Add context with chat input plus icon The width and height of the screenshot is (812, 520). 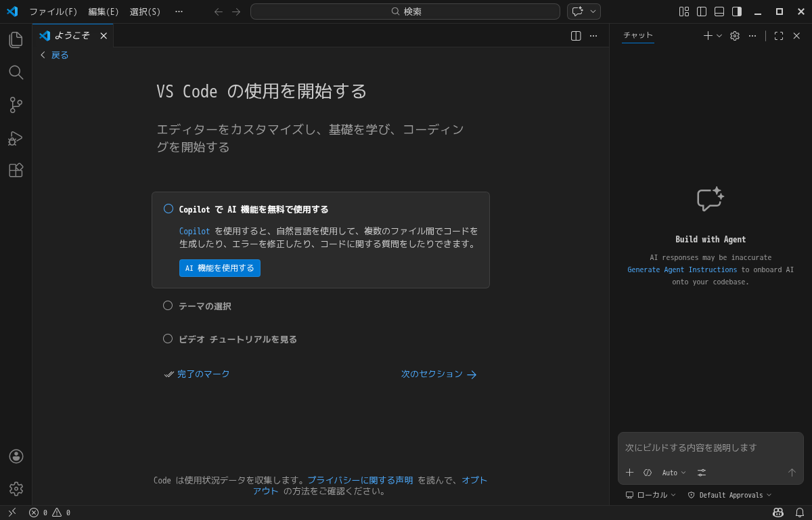(630, 473)
